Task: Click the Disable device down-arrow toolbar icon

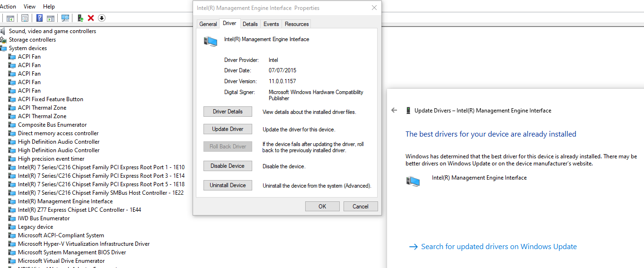Action: (102, 18)
